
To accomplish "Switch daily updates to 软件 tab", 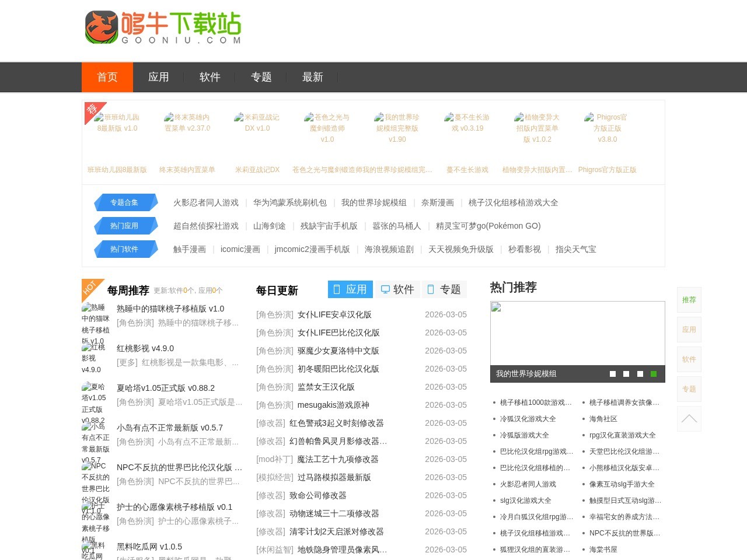I will [397, 289].
